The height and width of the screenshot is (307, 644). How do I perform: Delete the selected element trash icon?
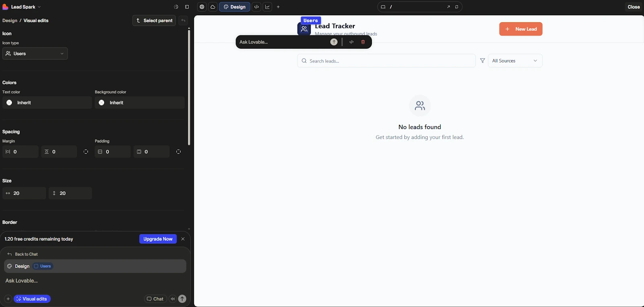[363, 42]
